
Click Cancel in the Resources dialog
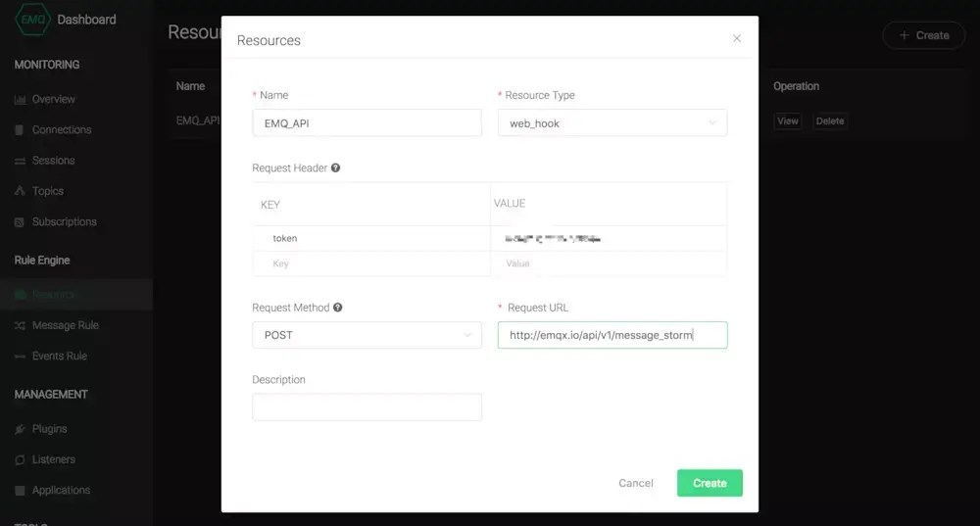coord(636,483)
